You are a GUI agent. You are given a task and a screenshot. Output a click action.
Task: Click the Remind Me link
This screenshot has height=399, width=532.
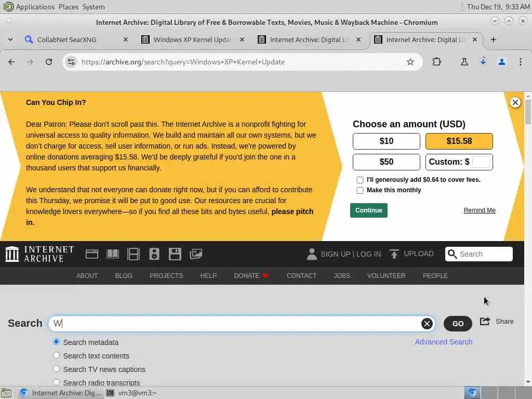tap(480, 210)
